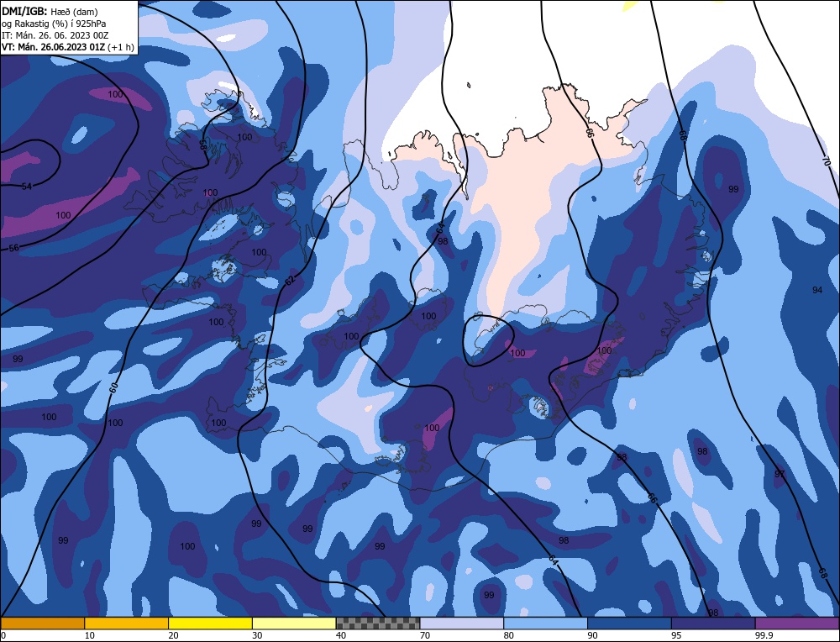Click the '40' legend tick label

[x=341, y=635]
